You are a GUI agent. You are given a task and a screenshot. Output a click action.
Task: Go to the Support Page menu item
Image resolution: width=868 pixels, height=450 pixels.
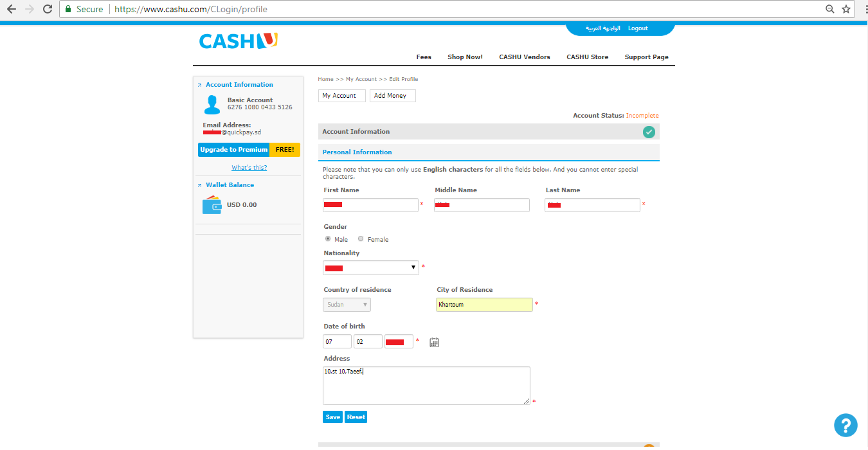(646, 57)
